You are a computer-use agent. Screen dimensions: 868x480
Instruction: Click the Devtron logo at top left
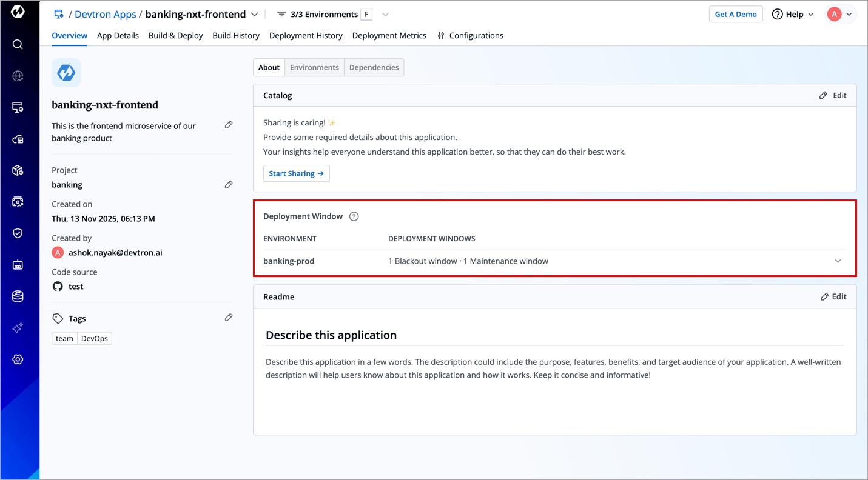18,12
